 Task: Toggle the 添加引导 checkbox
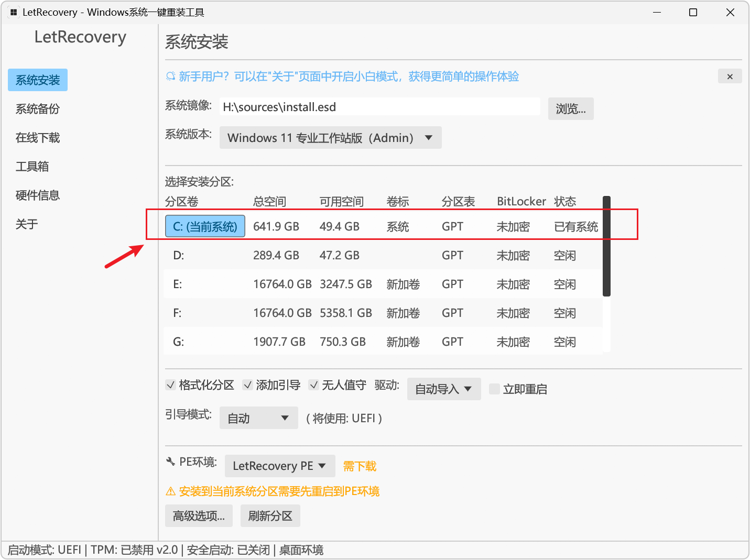coord(247,385)
